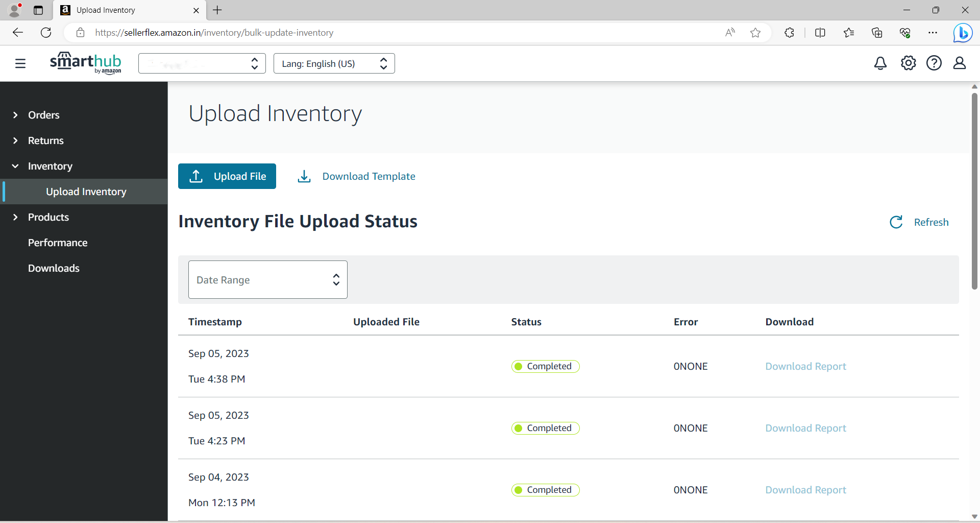Click the Error column header

(685, 322)
